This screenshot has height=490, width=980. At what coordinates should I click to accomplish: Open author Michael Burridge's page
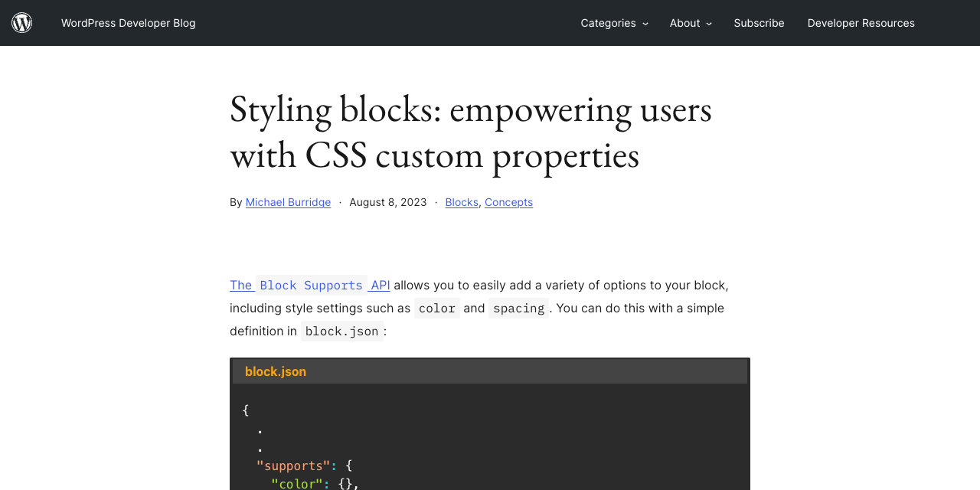pos(288,202)
